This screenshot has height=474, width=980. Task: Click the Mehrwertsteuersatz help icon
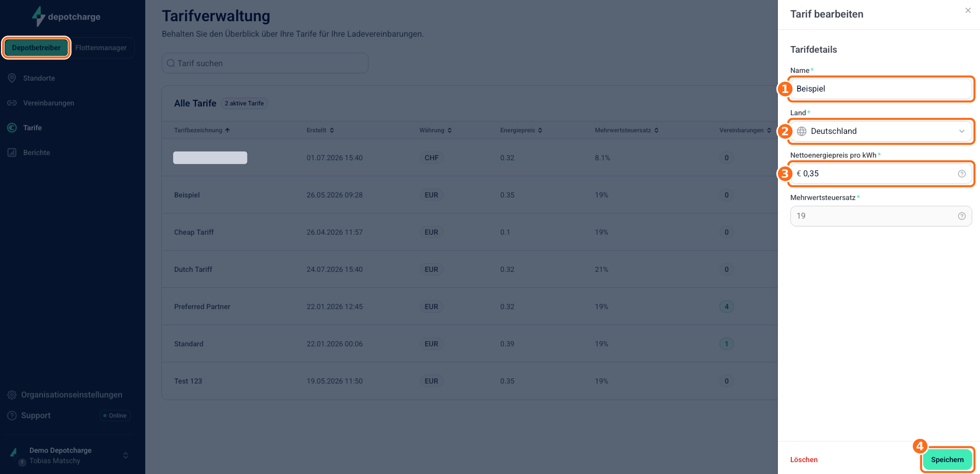pos(962,216)
